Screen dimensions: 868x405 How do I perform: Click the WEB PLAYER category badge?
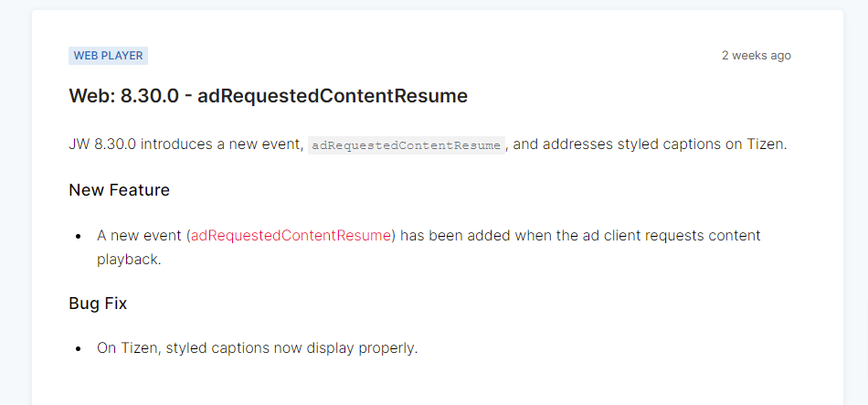[x=108, y=56]
